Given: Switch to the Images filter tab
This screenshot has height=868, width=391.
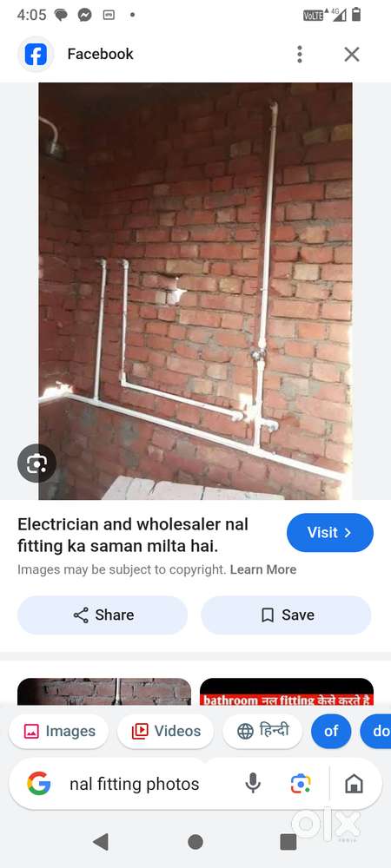Looking at the screenshot, I should coord(59,731).
